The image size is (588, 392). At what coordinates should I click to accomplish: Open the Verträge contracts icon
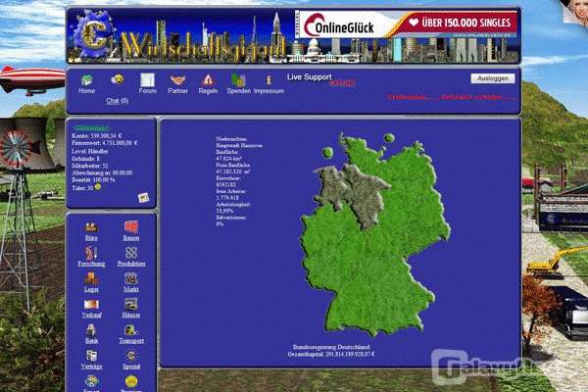(91, 356)
